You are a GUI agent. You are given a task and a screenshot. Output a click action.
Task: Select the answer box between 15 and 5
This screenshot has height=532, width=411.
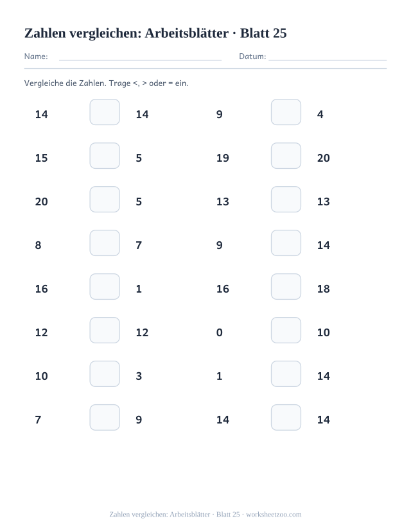tap(105, 156)
